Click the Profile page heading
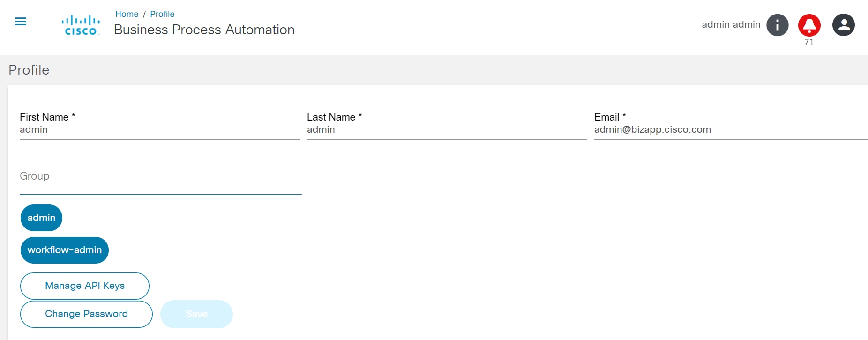868x340 pixels. (x=29, y=70)
